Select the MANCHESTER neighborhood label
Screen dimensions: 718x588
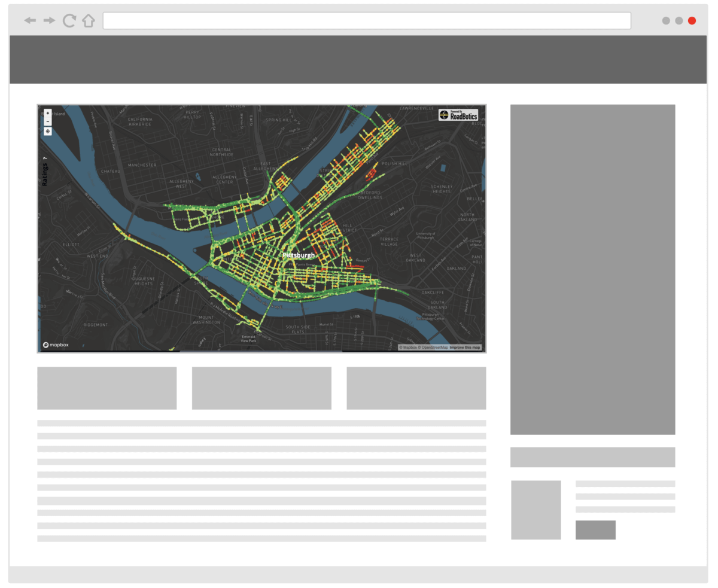point(142,165)
